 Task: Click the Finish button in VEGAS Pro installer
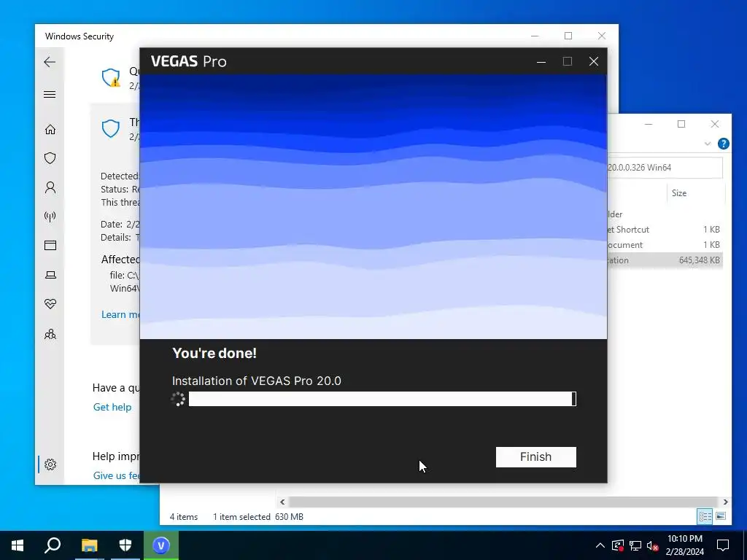[536, 456]
